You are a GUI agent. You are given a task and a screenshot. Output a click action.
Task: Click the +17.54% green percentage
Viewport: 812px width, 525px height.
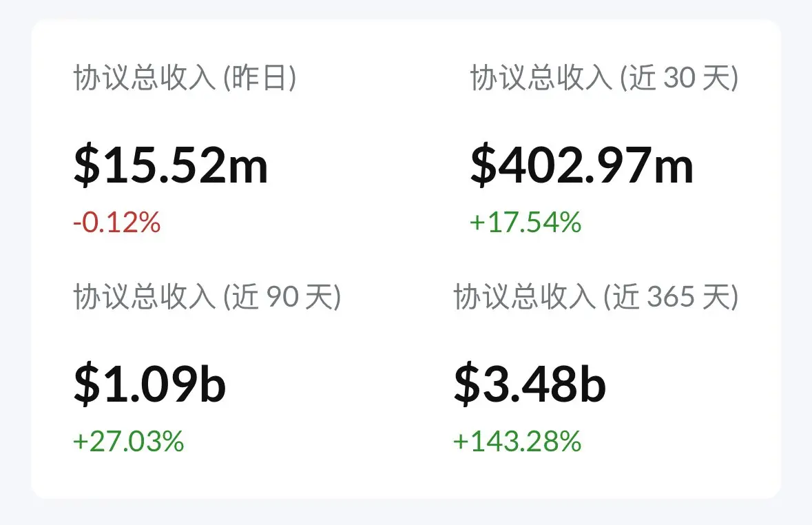click(525, 223)
